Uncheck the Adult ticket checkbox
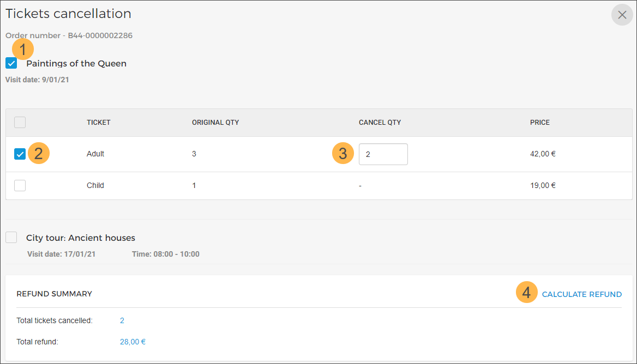The width and height of the screenshot is (637, 364). pos(20,154)
